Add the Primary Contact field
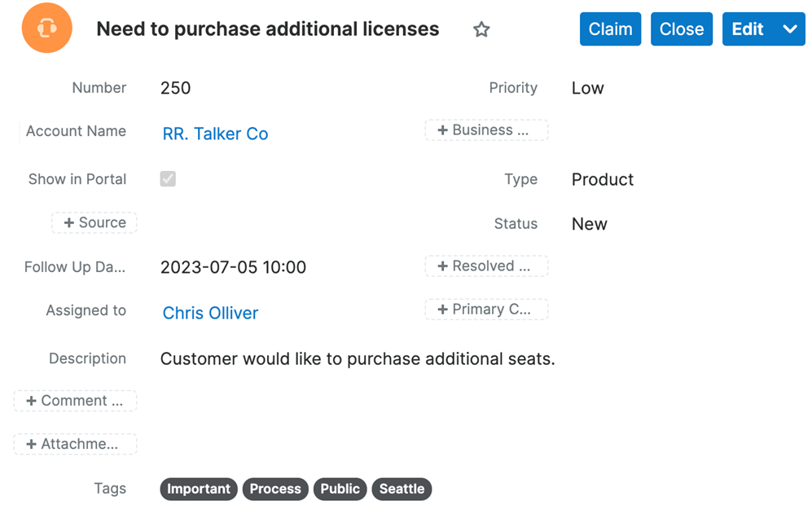The height and width of the screenshot is (527, 812). coord(486,310)
